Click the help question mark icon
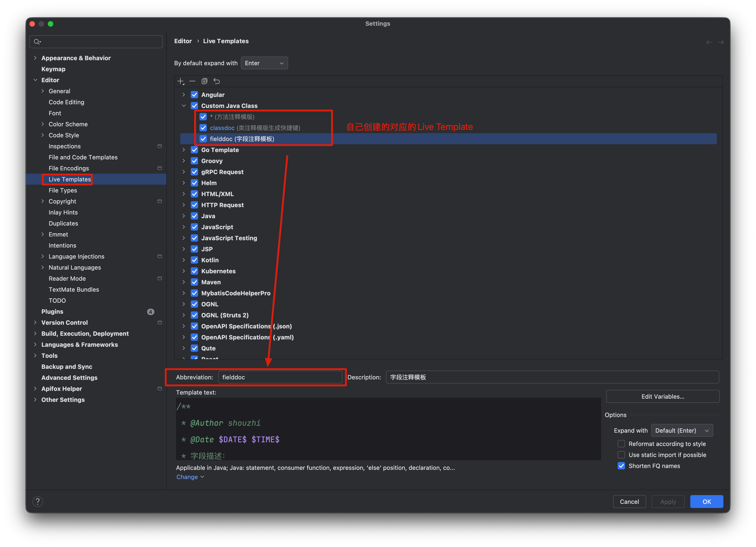756x547 pixels. point(38,502)
